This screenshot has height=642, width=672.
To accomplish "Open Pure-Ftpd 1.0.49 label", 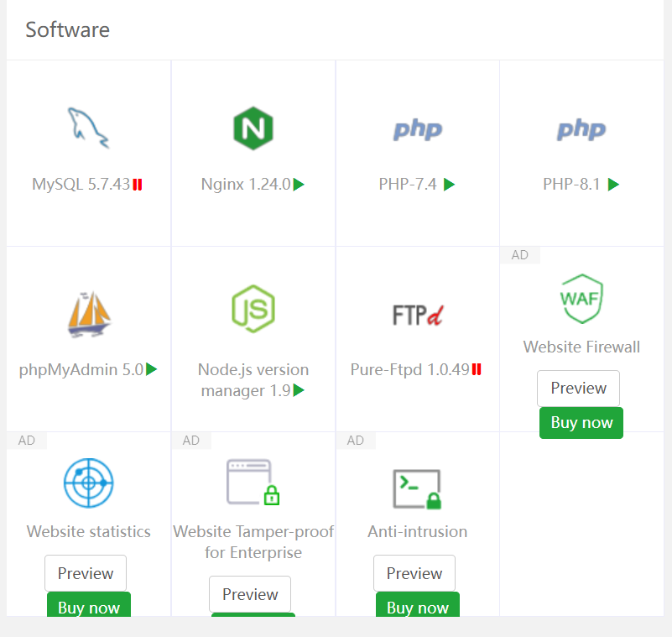I will [x=410, y=369].
